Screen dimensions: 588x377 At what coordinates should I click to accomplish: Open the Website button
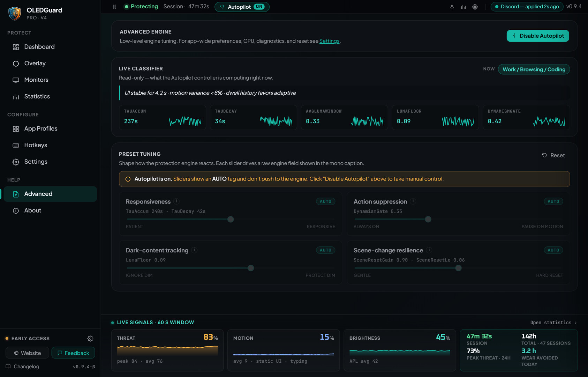(28, 353)
